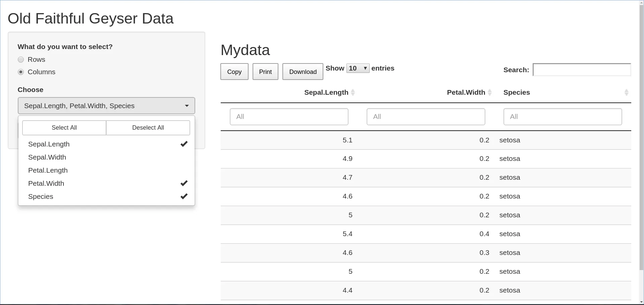The width and height of the screenshot is (644, 305).
Task: Click checkmark next to Sepal.Length option
Action: click(x=184, y=144)
